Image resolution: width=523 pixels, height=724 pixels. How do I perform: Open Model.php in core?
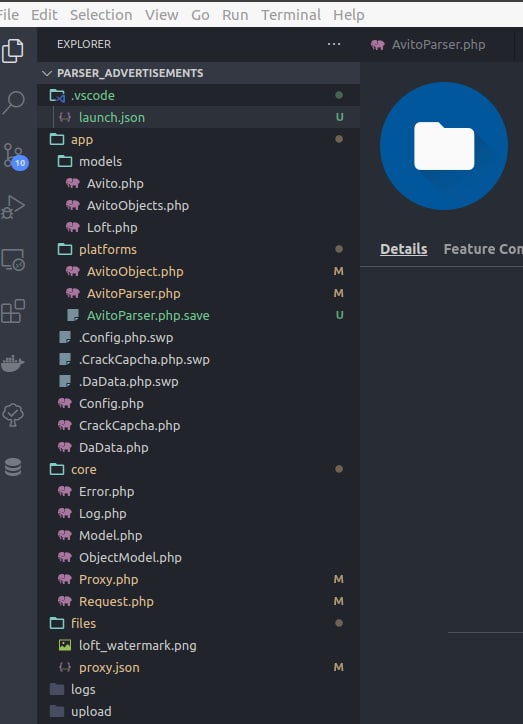pos(198,535)
